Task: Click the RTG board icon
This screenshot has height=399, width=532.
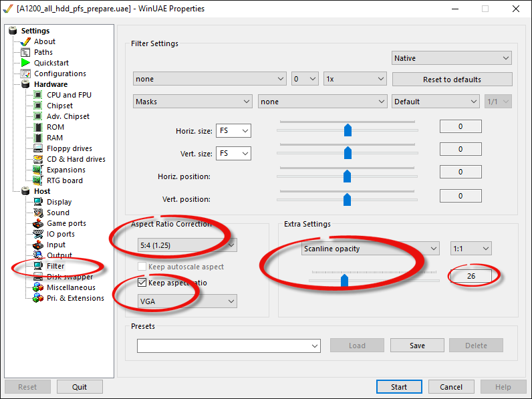Action: tap(38, 180)
